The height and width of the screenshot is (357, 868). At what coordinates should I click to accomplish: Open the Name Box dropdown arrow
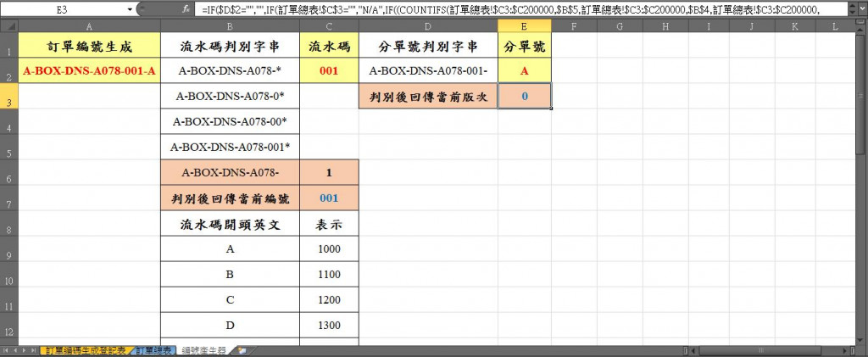(x=130, y=9)
